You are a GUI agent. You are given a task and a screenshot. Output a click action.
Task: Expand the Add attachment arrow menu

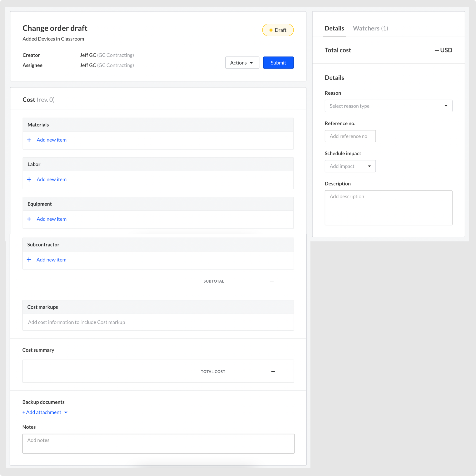(x=66, y=412)
